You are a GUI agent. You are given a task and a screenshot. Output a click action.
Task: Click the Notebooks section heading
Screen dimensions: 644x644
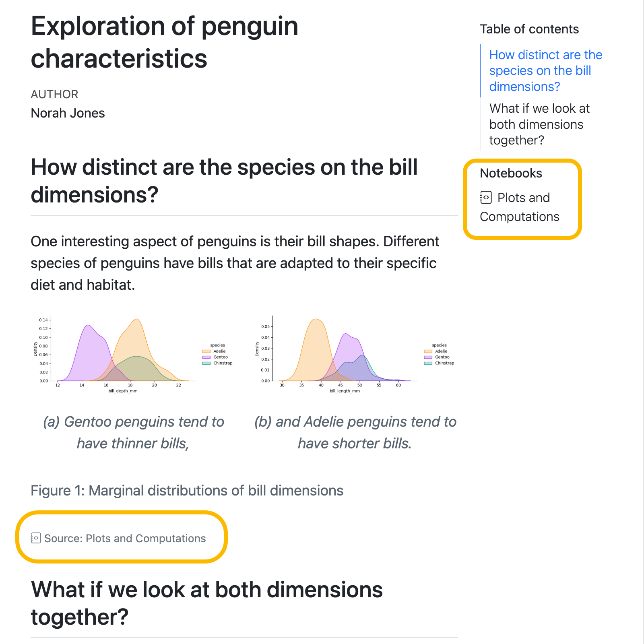click(511, 173)
